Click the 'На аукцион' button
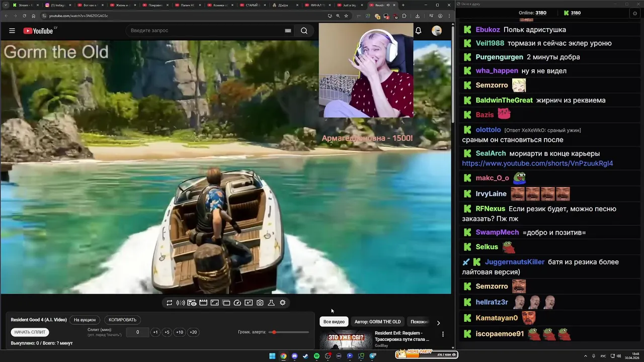The width and height of the screenshot is (644, 362). [x=85, y=320]
